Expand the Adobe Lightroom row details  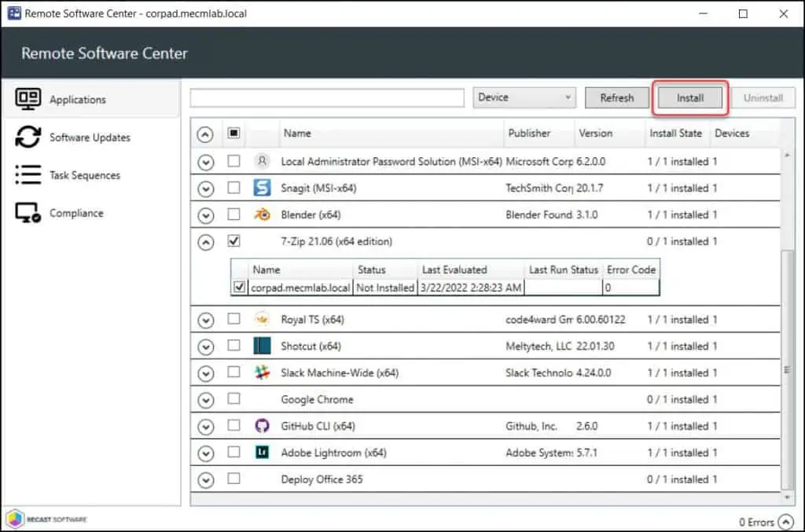205,453
